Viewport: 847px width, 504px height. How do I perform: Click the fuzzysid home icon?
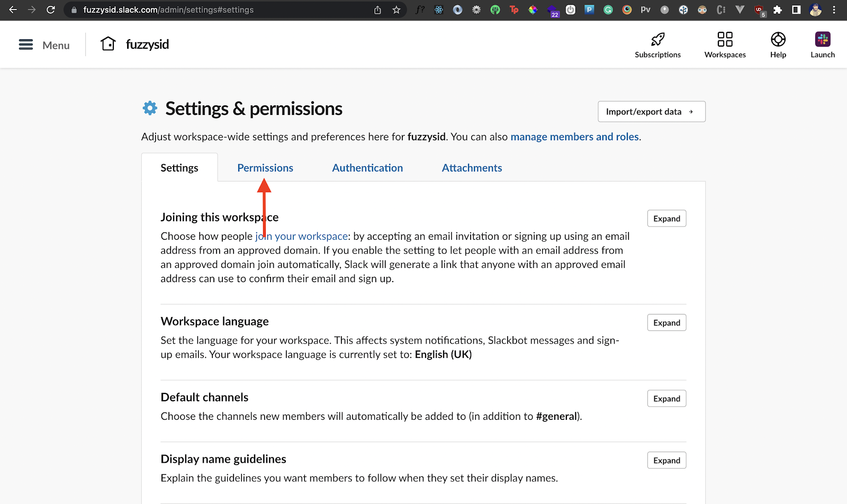[108, 44]
